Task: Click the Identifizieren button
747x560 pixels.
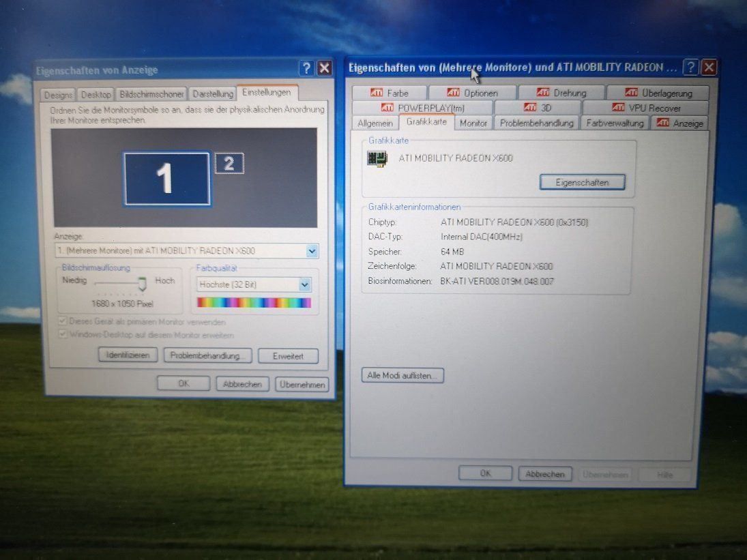Action: tap(128, 355)
